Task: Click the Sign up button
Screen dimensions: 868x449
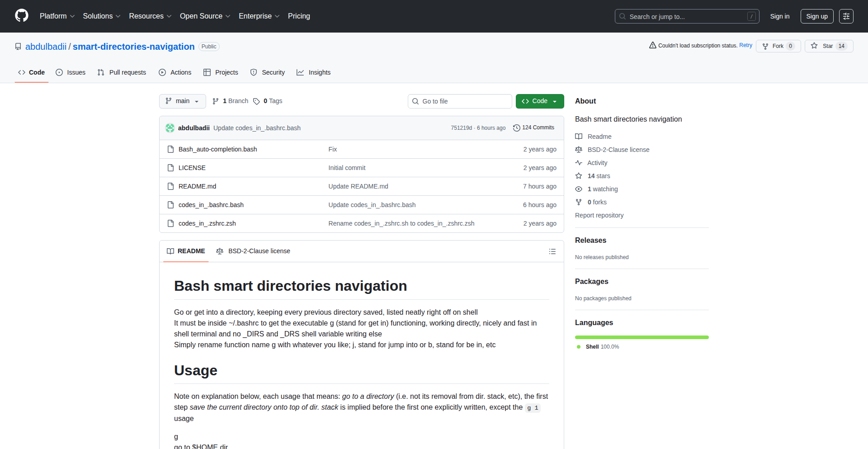Action: click(816, 16)
